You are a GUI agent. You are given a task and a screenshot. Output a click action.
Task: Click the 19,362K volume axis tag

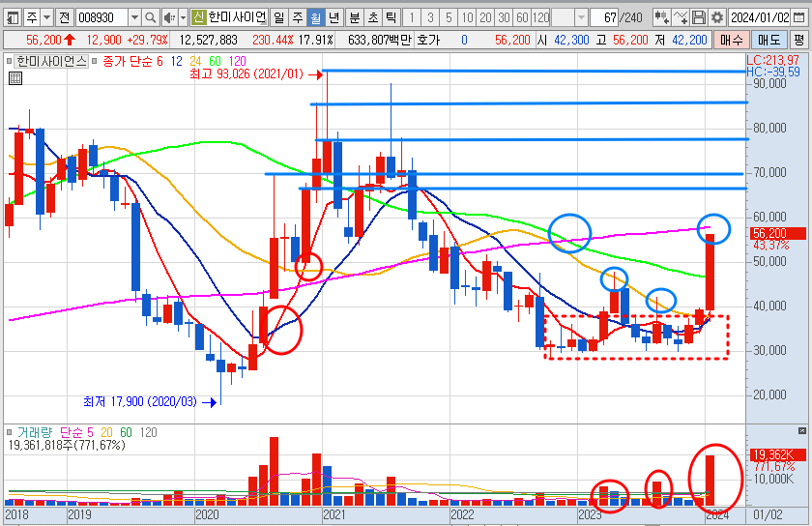pyautogui.click(x=778, y=455)
